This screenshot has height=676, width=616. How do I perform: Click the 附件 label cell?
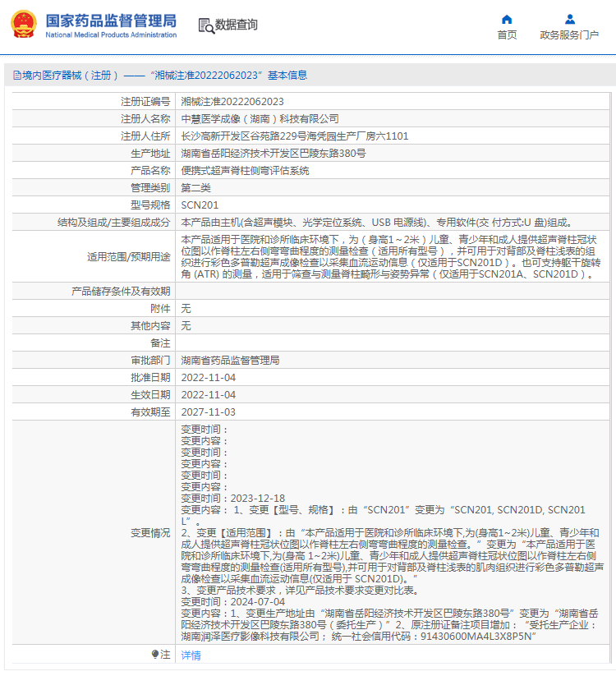(93, 309)
